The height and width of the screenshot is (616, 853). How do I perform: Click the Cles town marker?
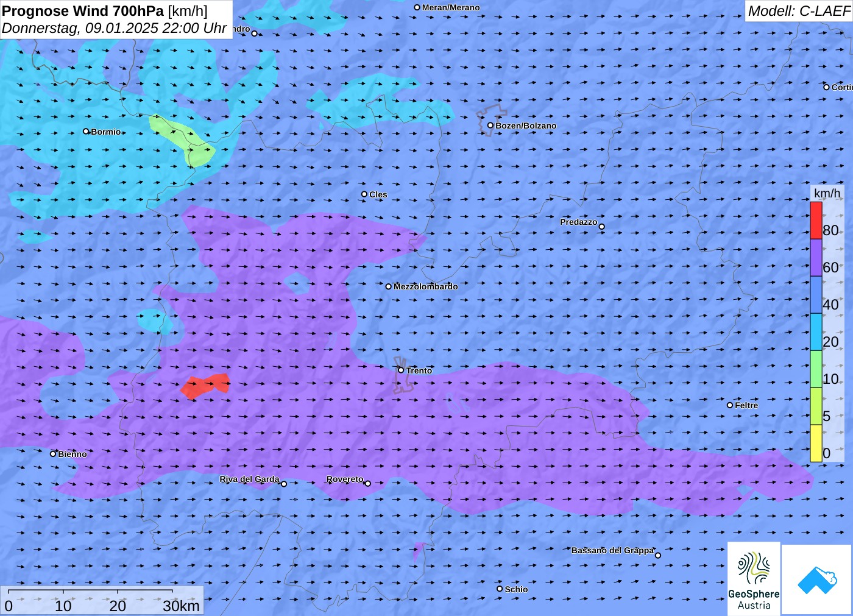(x=364, y=194)
